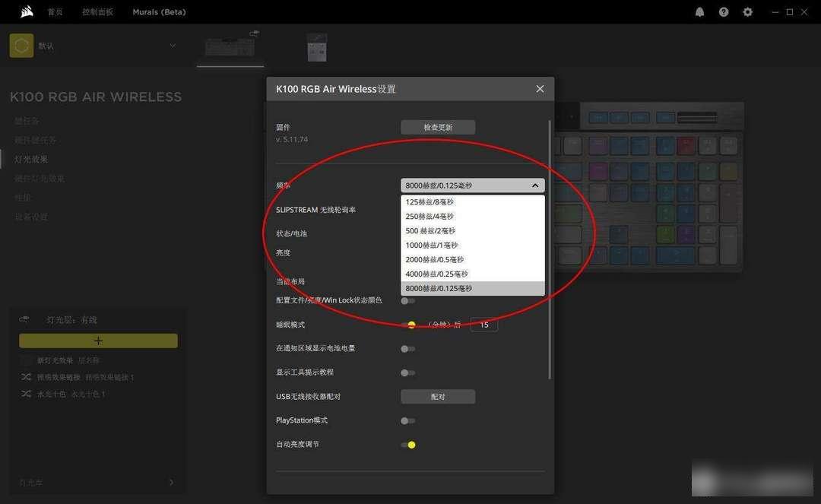Image resolution: width=821 pixels, height=504 pixels.
Task: Expand 灯光库 with its arrow
Action: click(171, 482)
